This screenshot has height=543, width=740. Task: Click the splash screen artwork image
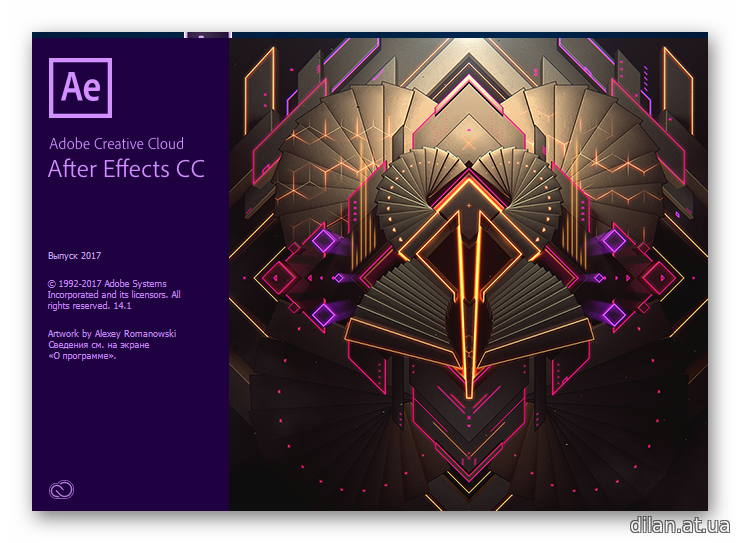pyautogui.click(x=468, y=274)
